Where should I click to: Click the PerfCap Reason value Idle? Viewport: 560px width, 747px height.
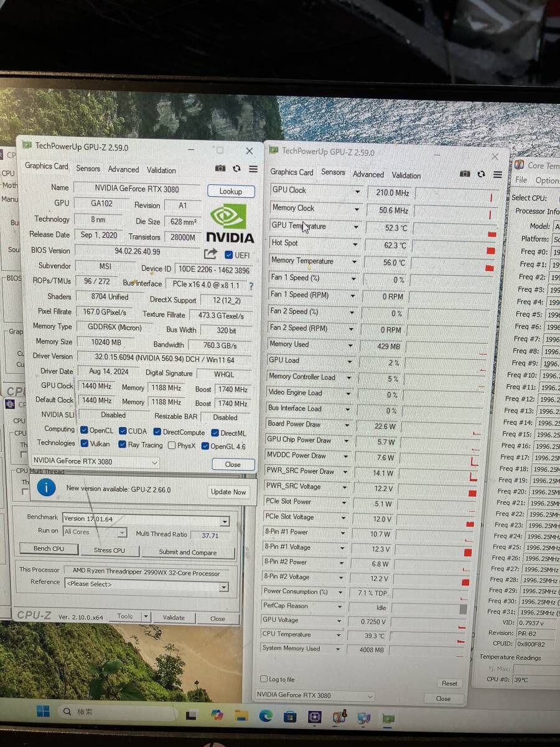point(371,608)
